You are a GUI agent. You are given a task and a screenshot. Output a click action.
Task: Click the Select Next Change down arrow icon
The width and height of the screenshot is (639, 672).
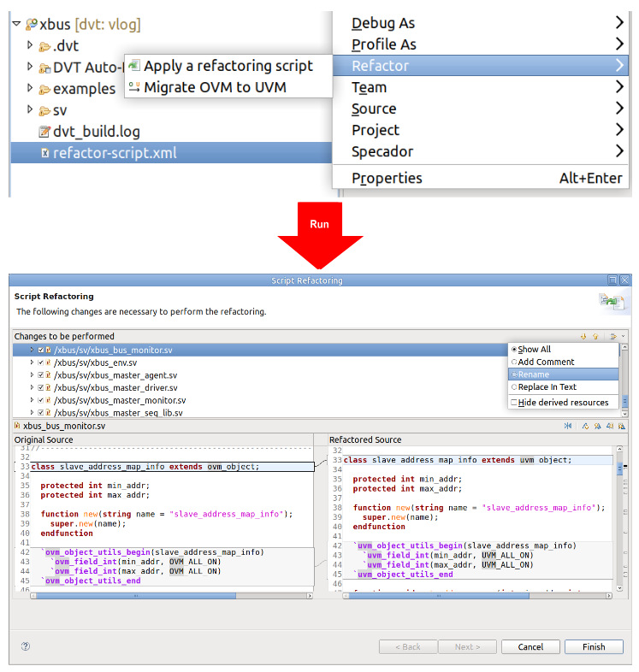(x=583, y=337)
